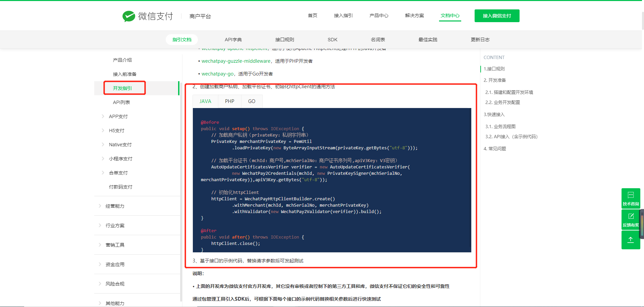The width and height of the screenshot is (644, 307).
Task: Jump to 3.1. 业务流程图
Action: click(500, 126)
